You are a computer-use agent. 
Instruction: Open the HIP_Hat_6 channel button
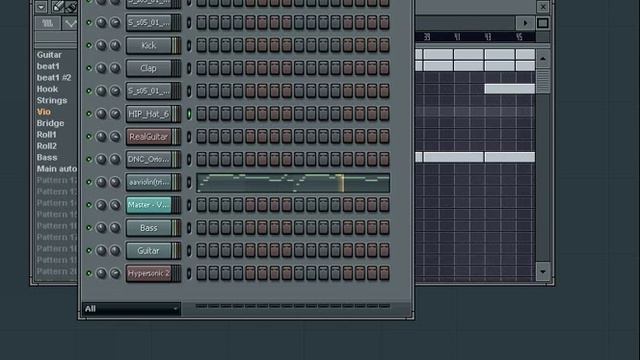point(149,114)
